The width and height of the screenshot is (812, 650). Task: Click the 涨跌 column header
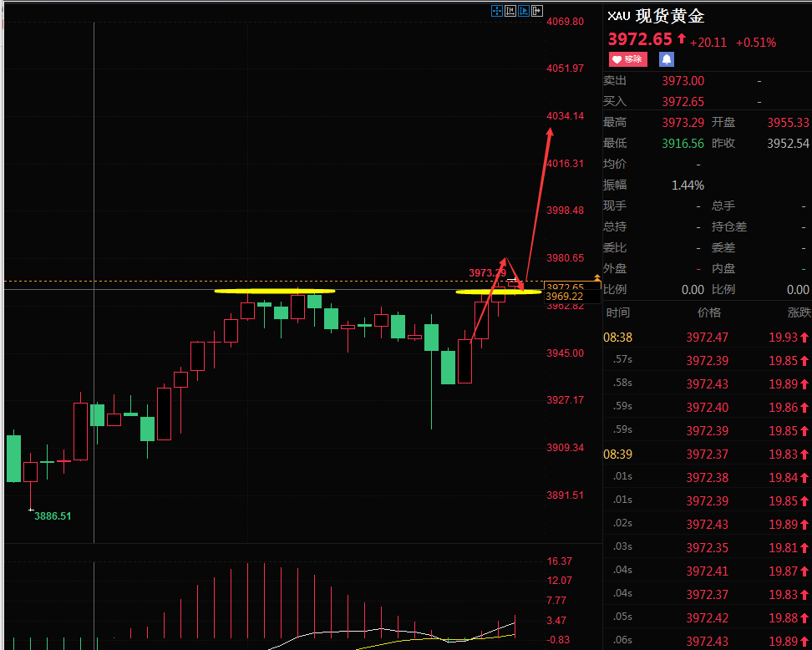tap(799, 312)
